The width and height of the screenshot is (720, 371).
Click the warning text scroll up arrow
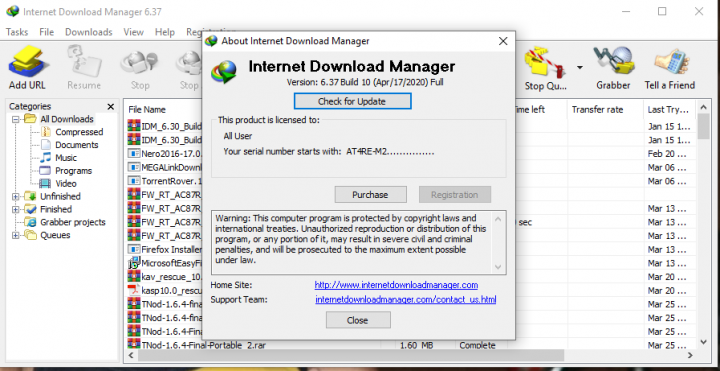(x=498, y=218)
